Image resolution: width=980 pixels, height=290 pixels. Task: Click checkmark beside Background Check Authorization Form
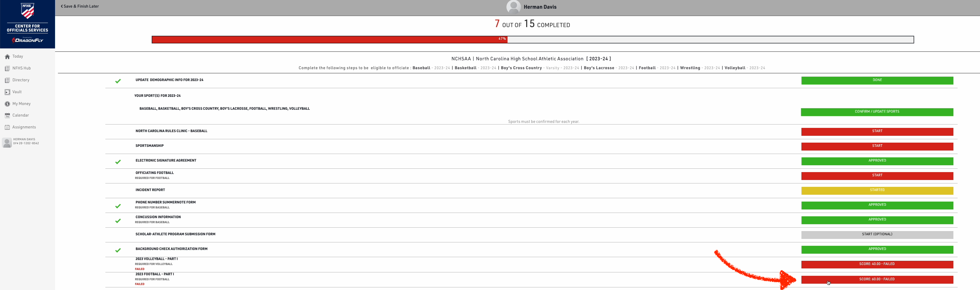(x=118, y=250)
